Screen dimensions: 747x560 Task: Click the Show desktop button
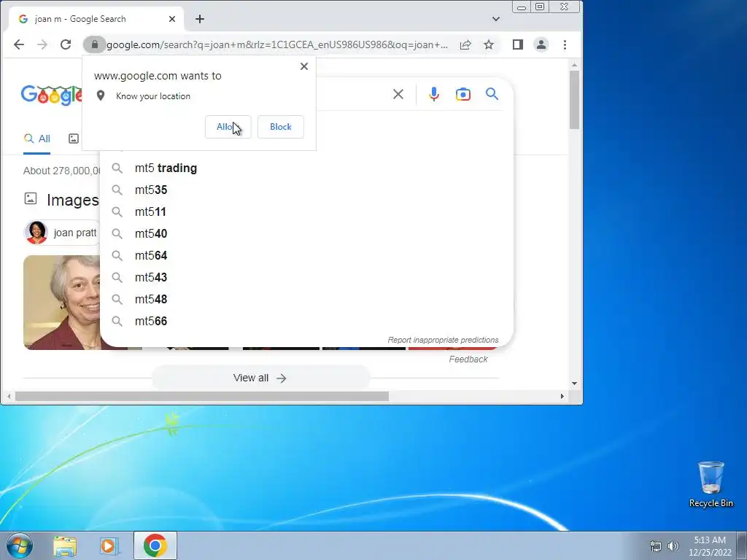tap(742, 545)
